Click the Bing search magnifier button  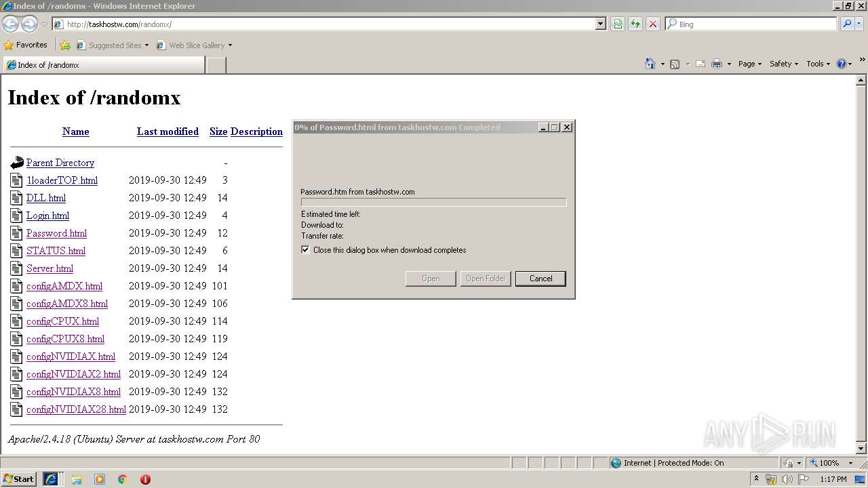pyautogui.click(x=846, y=24)
